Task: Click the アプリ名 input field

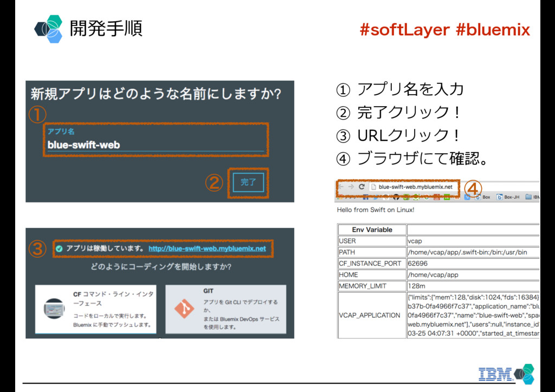Action: pyautogui.click(x=156, y=140)
